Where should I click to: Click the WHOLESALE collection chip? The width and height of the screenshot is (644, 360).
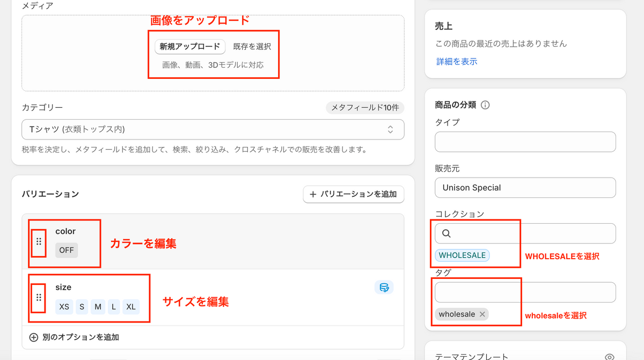click(462, 255)
